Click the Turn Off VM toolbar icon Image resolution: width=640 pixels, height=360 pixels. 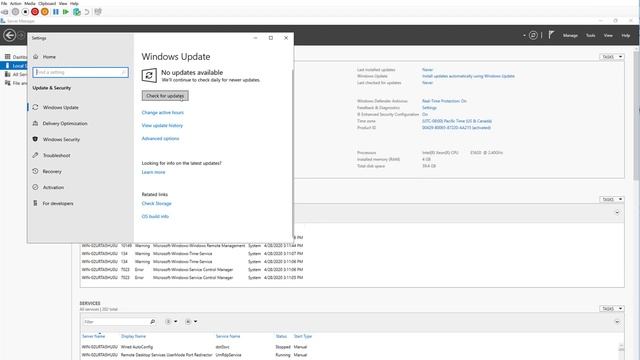25,12
